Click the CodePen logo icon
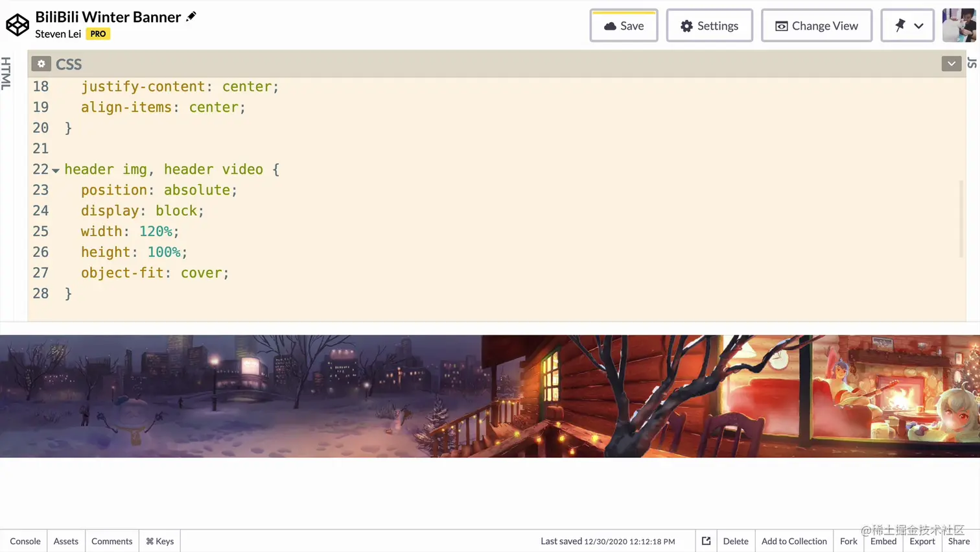The width and height of the screenshot is (980, 552). [17, 25]
